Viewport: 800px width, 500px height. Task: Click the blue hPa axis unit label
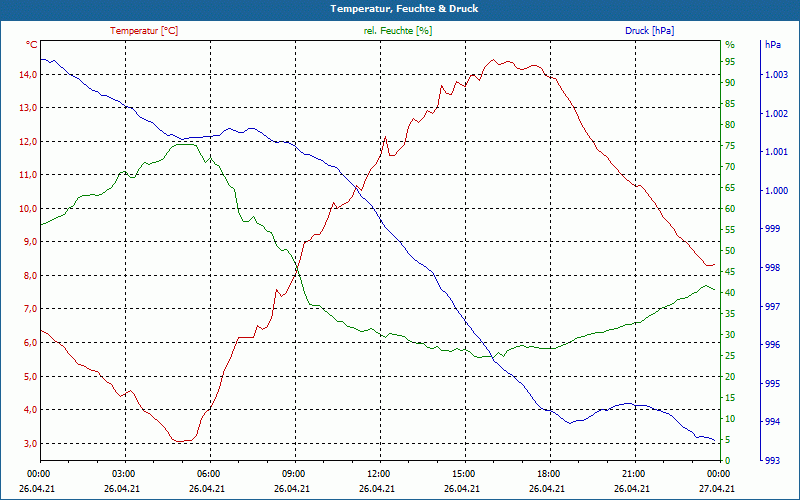click(x=773, y=45)
